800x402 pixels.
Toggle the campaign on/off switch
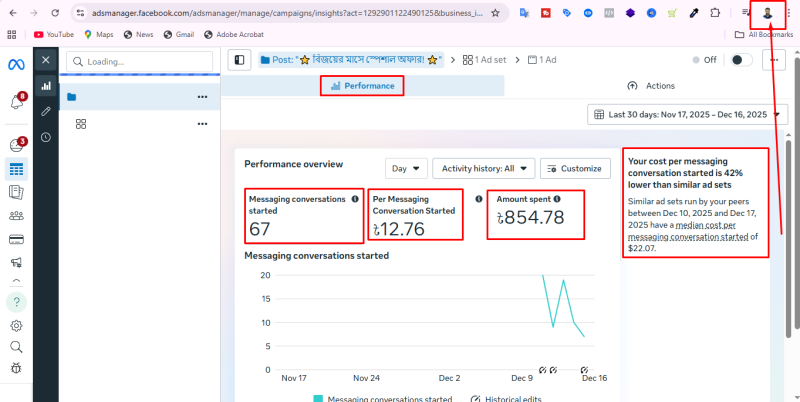coord(741,60)
